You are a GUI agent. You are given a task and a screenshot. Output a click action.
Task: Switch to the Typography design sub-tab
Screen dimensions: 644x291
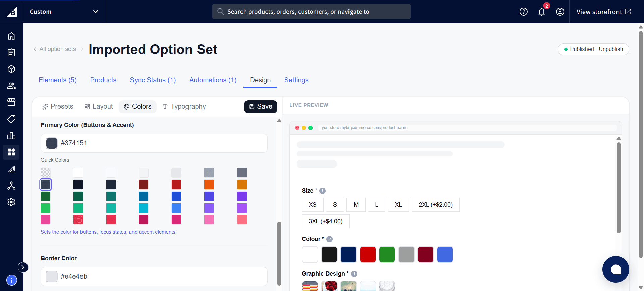pos(184,106)
